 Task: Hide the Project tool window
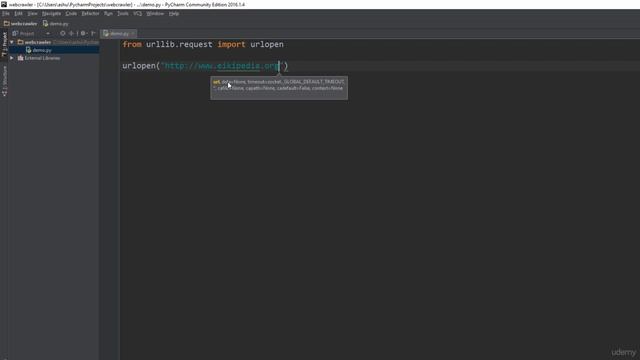93,33
